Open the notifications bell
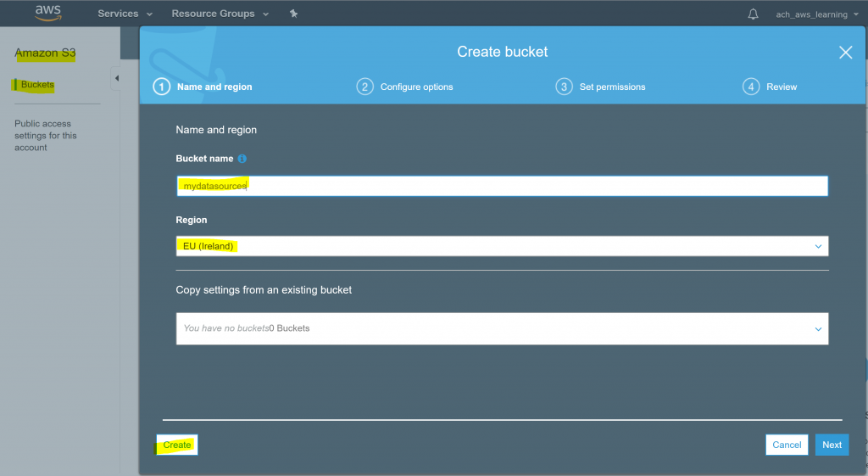The image size is (868, 476). (753, 14)
